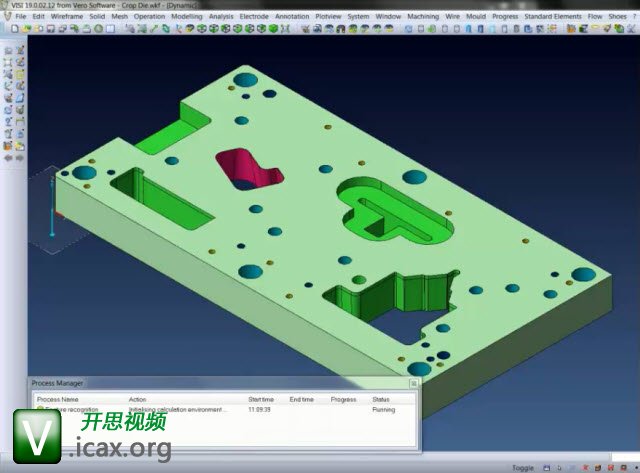Open the Wireframe menu
The height and width of the screenshot is (473, 640).
coord(67,17)
